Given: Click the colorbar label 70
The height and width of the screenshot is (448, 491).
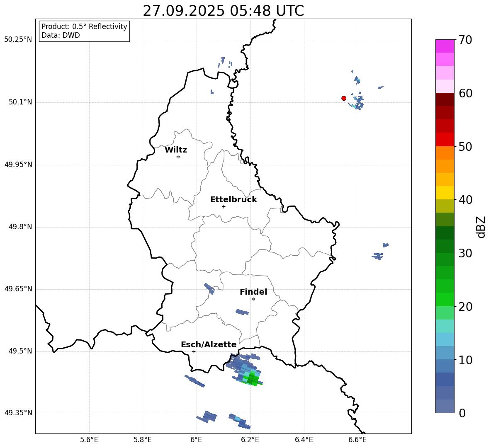Looking at the screenshot, I should click(465, 40).
